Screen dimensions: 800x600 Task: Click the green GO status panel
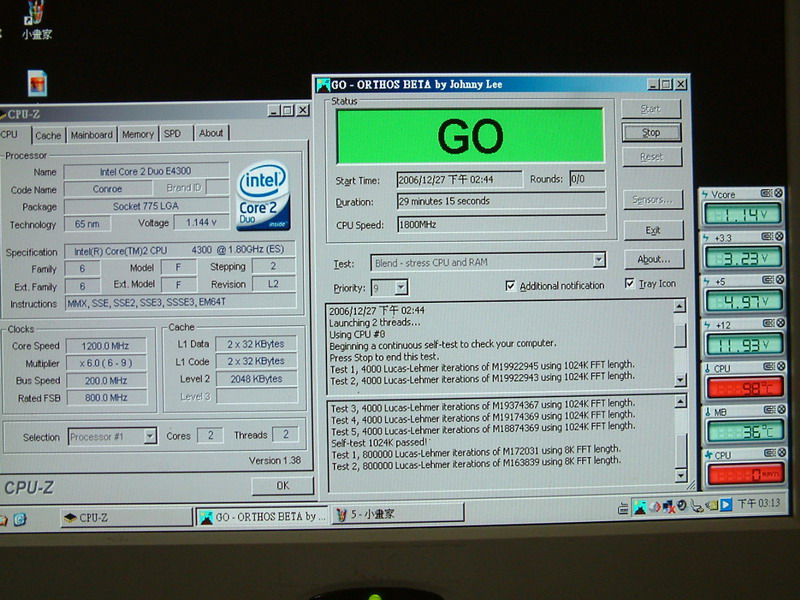(470, 136)
